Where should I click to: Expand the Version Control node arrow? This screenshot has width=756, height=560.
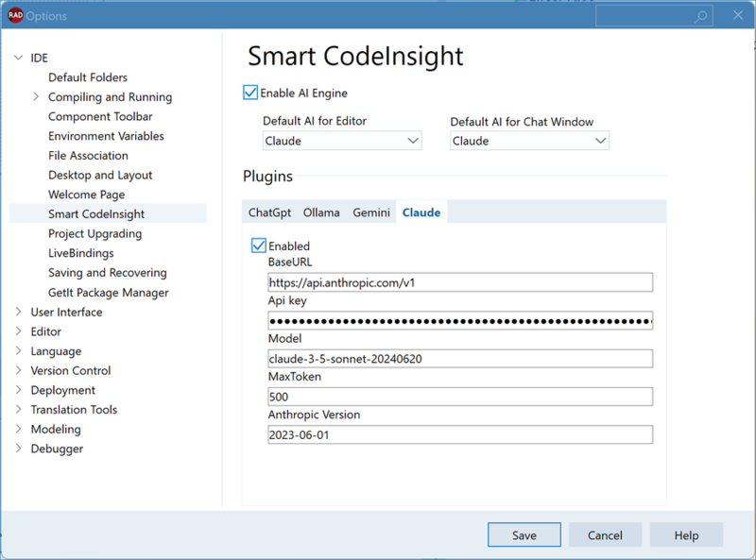[18, 370]
